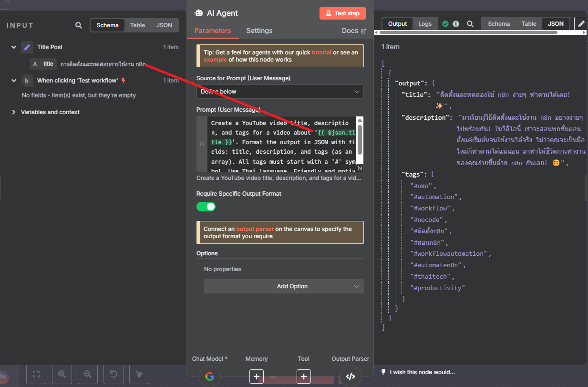Image resolution: width=588 pixels, height=387 pixels.
Task: Toggle Require Specific Output Format switch
Action: 206,207
